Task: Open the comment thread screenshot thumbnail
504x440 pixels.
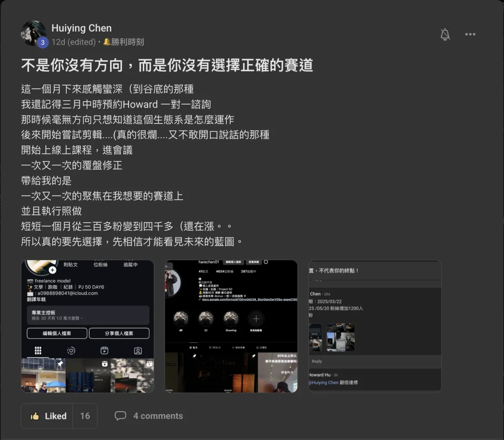Action: click(x=375, y=327)
